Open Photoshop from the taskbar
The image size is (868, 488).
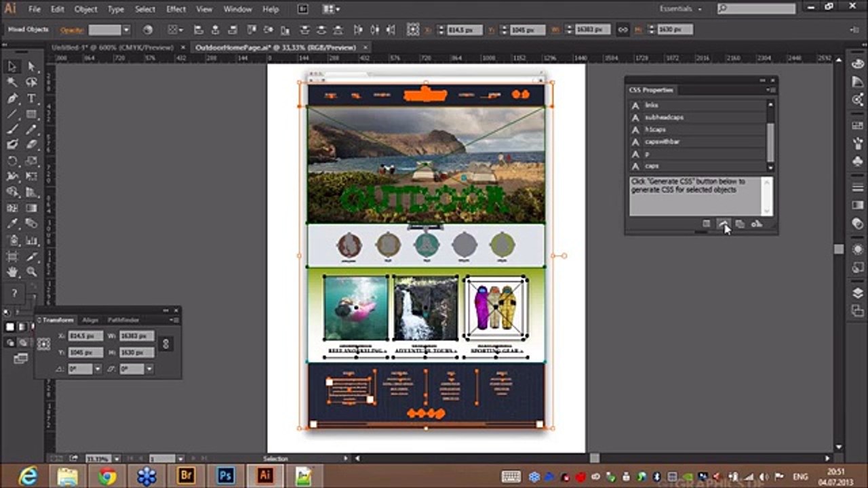(x=225, y=476)
